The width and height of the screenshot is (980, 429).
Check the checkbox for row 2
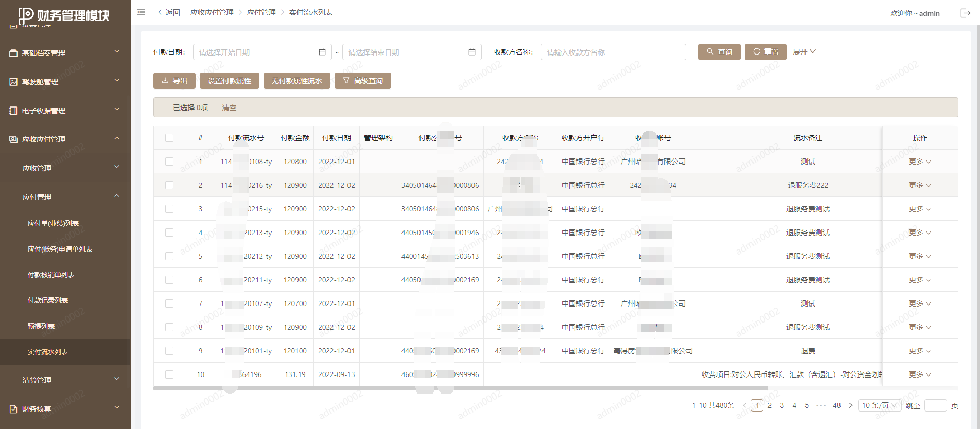169,185
